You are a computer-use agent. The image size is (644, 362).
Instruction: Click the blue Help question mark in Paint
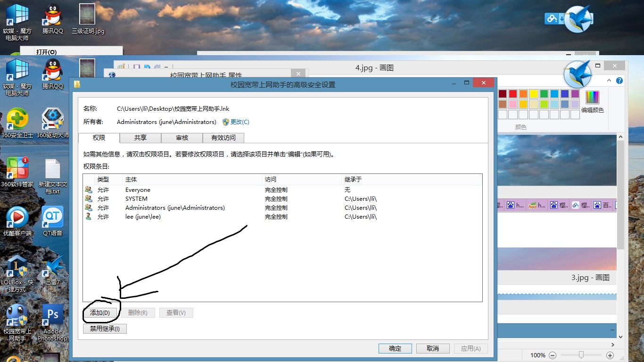point(619,81)
